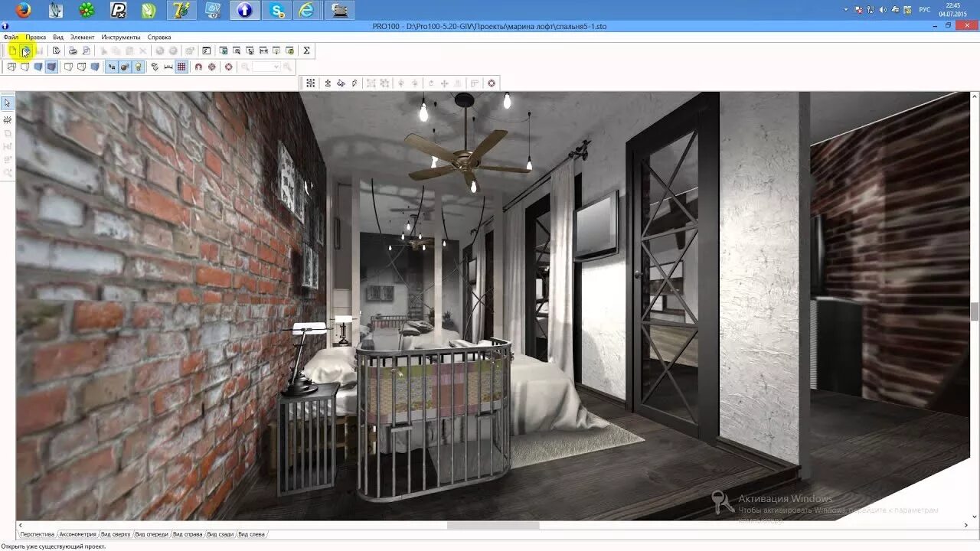The height and width of the screenshot is (551, 980).
Task: Create a new project with the blank page icon
Action: (12, 51)
